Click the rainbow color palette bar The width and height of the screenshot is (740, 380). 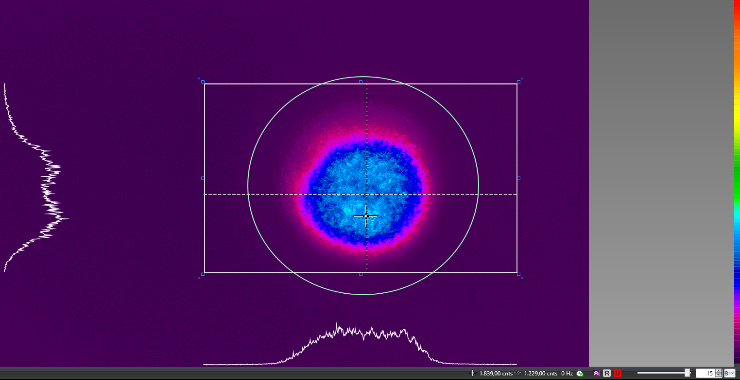(x=737, y=184)
